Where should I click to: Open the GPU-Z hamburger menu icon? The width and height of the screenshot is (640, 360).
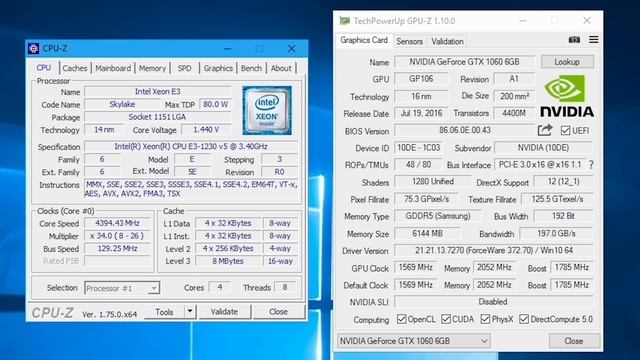click(593, 40)
